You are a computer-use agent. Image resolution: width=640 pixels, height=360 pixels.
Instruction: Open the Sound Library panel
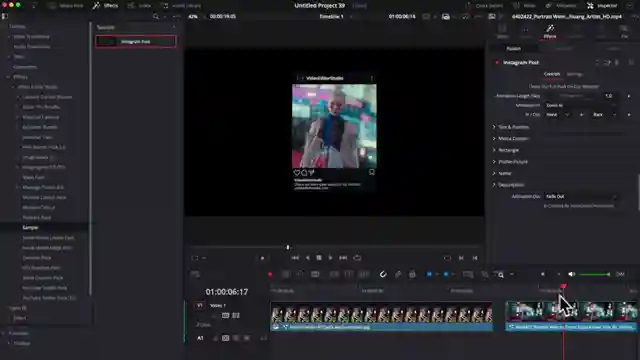(181, 6)
